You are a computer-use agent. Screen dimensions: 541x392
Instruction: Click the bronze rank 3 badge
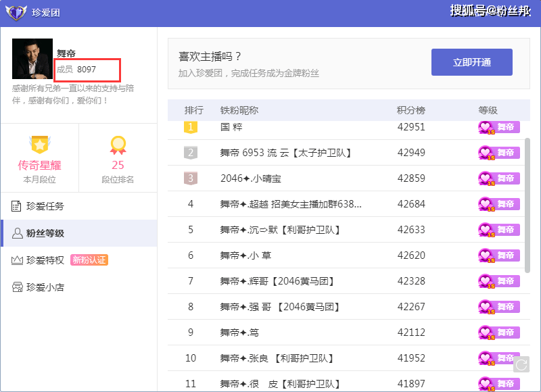[x=191, y=178]
